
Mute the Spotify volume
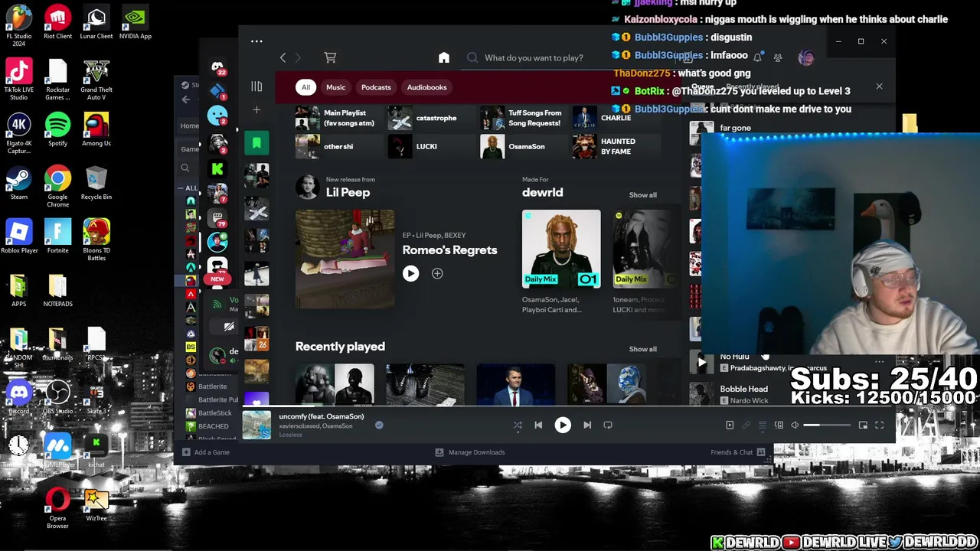point(795,425)
